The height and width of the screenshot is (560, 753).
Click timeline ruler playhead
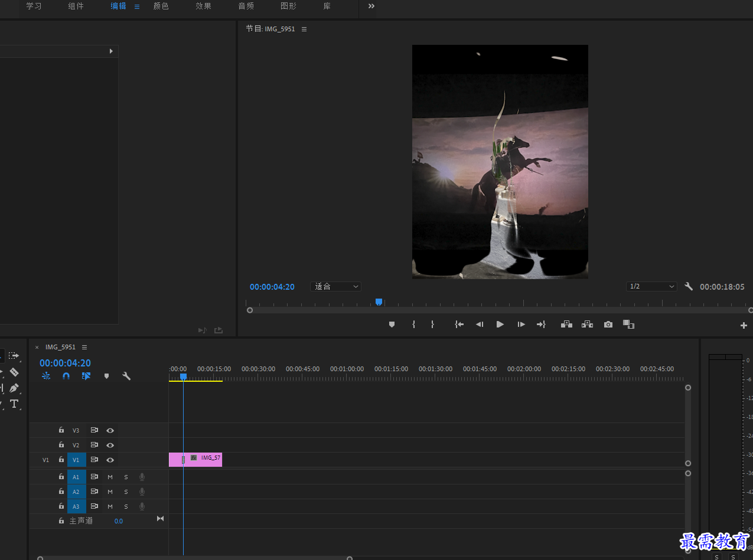tap(183, 376)
